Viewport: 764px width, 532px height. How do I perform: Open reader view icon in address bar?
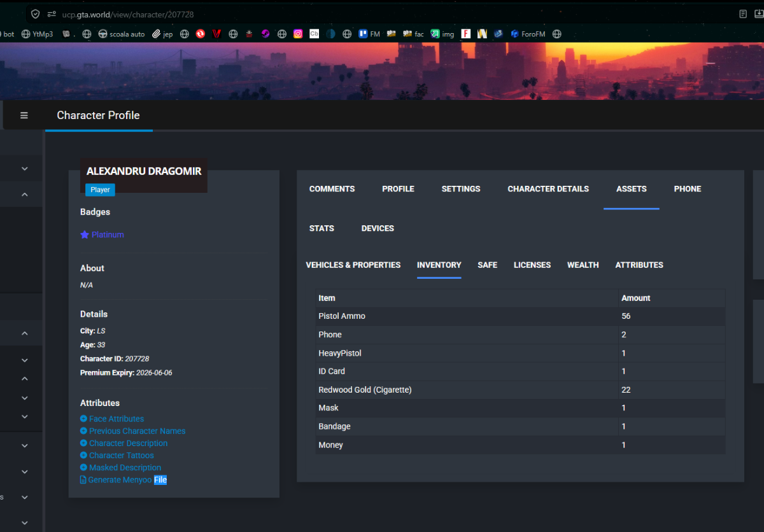743,14
